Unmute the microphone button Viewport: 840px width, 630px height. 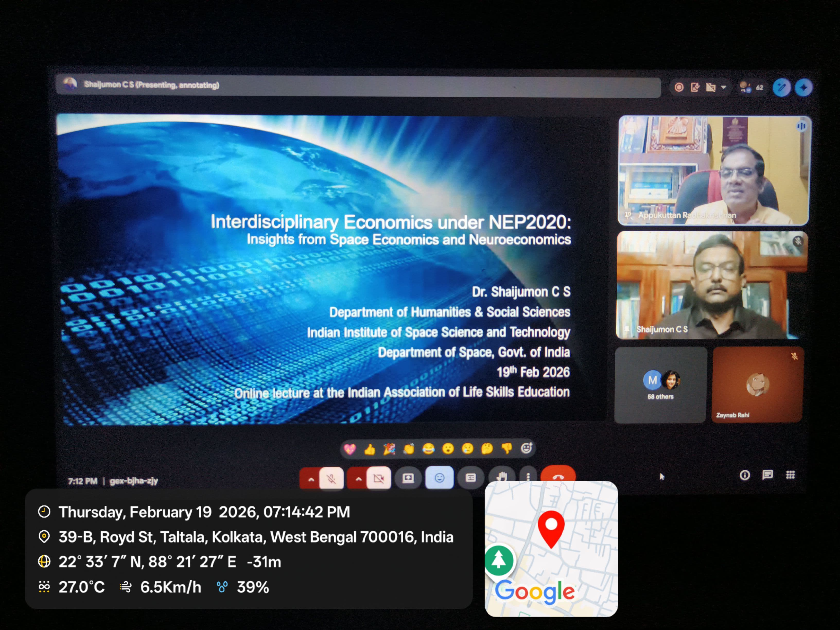pos(331,478)
